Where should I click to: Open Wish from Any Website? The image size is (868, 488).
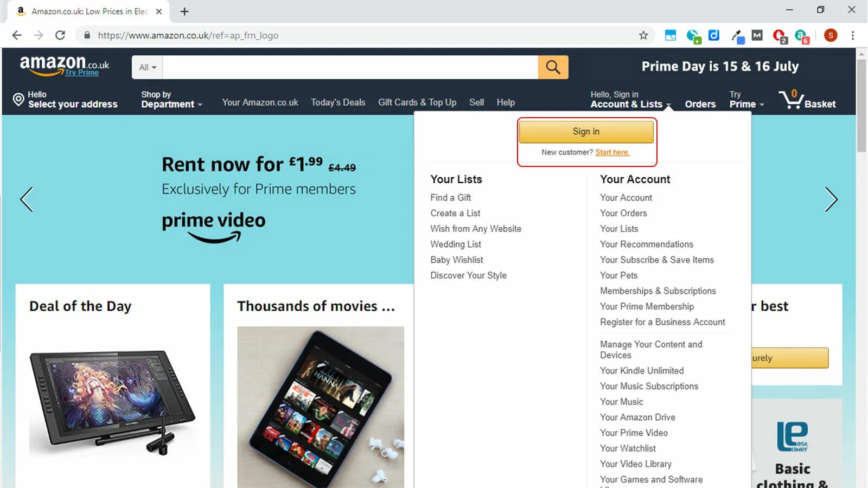pos(476,229)
